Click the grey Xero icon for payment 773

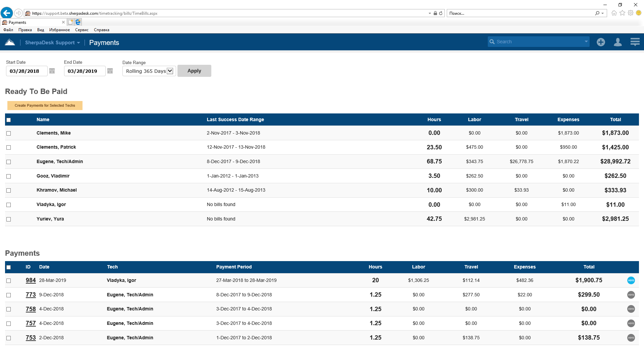pos(631,295)
